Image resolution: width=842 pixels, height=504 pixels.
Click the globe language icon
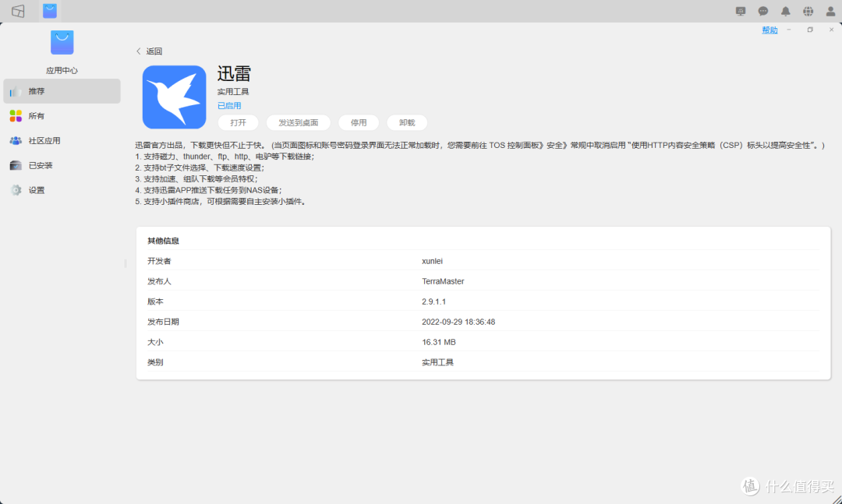(x=808, y=11)
